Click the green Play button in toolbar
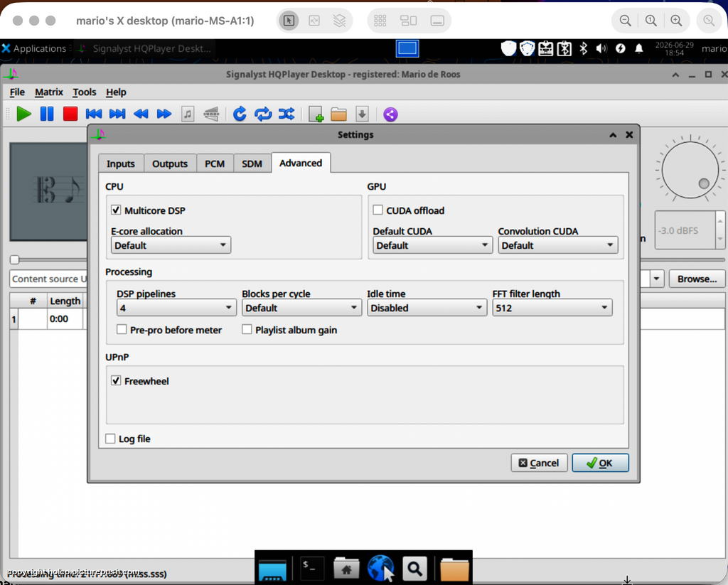The height and width of the screenshot is (585, 728). click(23, 114)
